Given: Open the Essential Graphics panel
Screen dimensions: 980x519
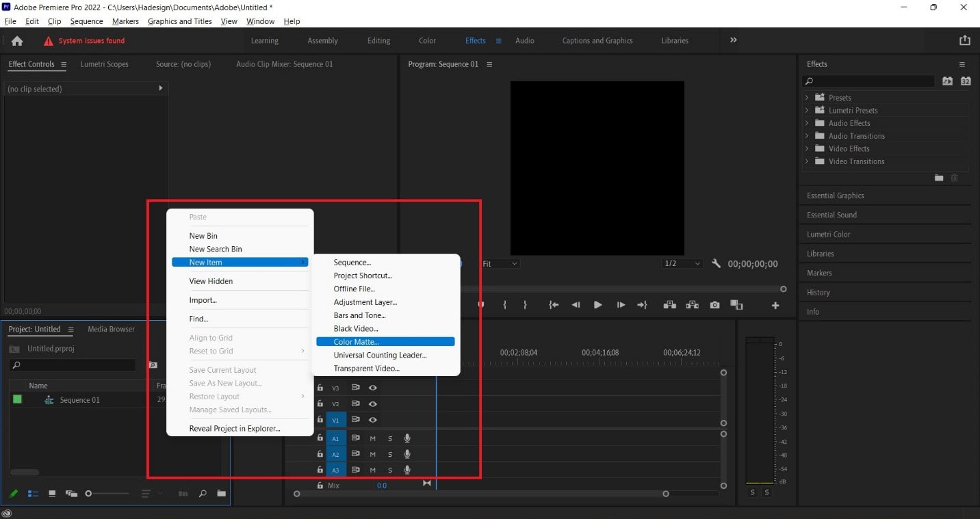Looking at the screenshot, I should pyautogui.click(x=836, y=196).
